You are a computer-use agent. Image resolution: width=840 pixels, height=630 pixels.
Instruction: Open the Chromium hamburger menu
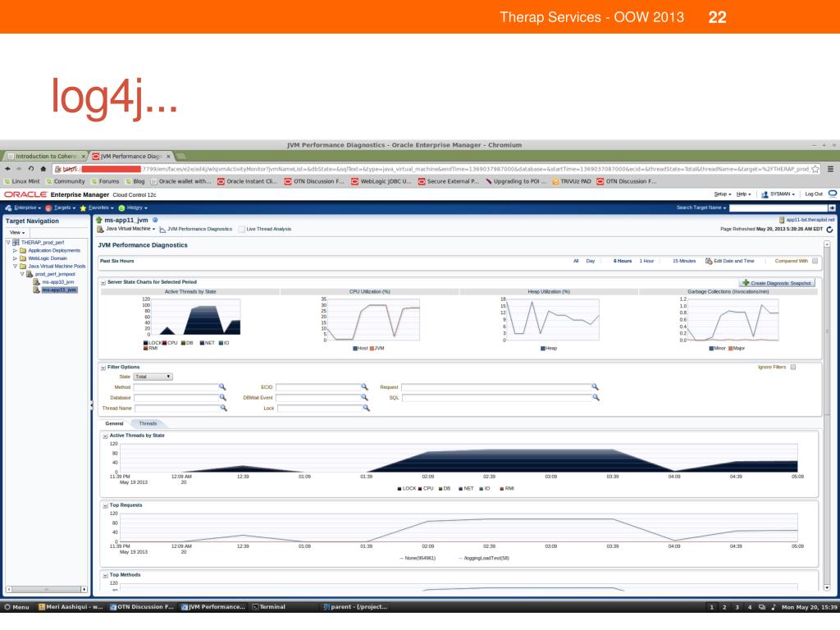[x=830, y=169]
